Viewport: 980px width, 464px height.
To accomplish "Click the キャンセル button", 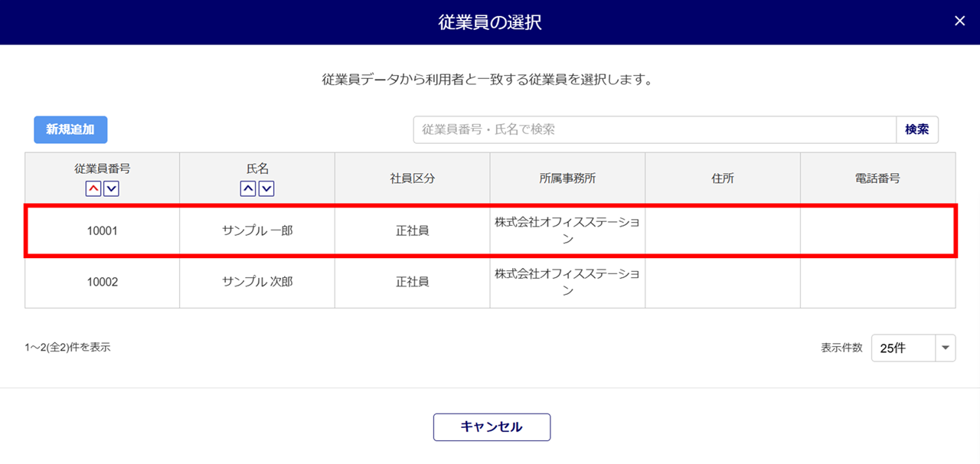I will point(492,427).
